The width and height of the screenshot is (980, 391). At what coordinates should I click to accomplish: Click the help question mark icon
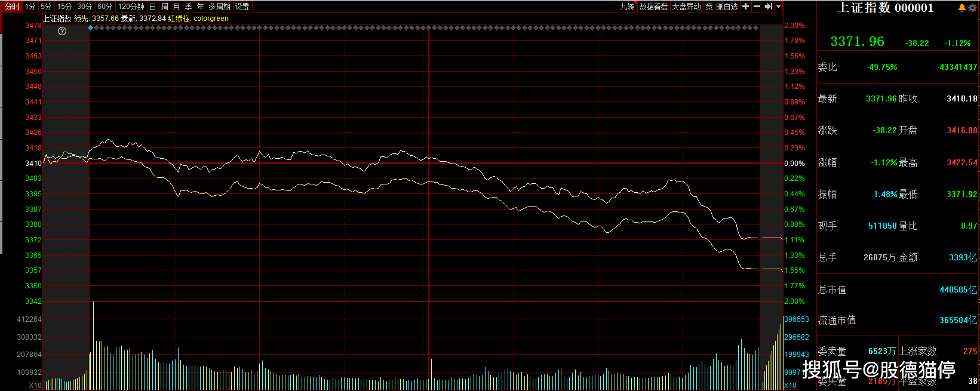click(62, 31)
